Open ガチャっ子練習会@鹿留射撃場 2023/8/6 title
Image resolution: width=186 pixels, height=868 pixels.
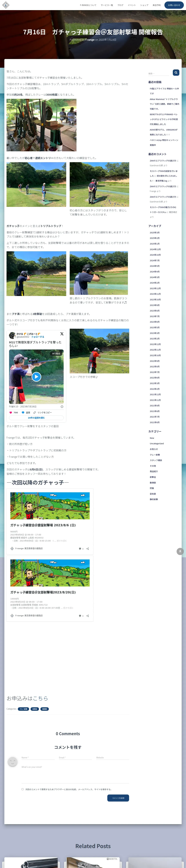pos(43,525)
